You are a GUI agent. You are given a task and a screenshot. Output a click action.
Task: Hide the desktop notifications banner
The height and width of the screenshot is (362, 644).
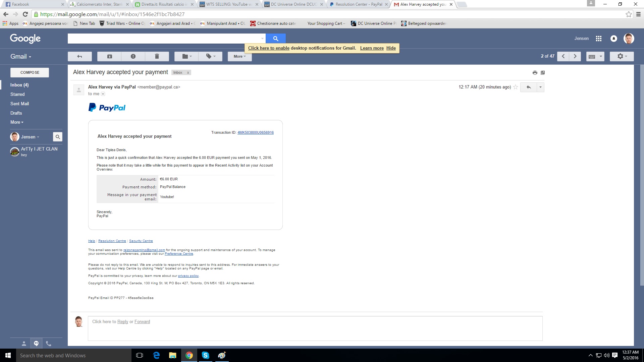[x=391, y=48]
